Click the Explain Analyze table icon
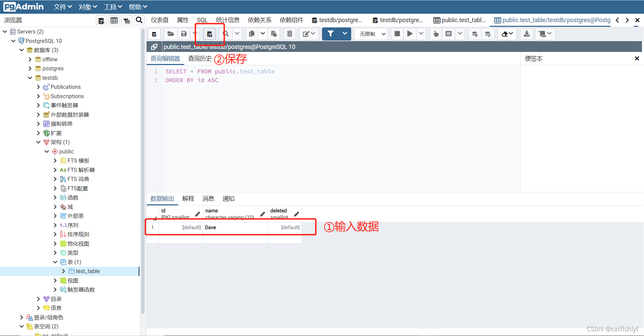The width and height of the screenshot is (644, 336). pos(448,34)
